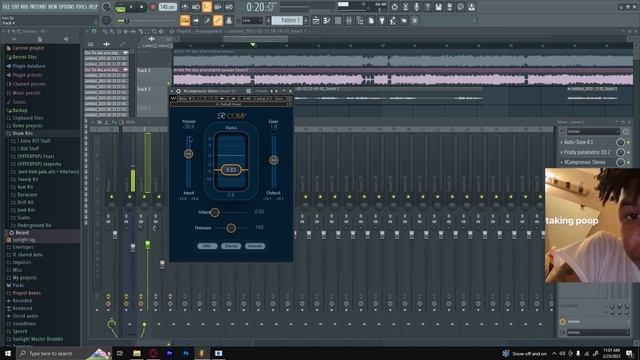This screenshot has width=640, height=360.
Task: Click the RCompressor Thresh slider knob
Action: (188, 153)
